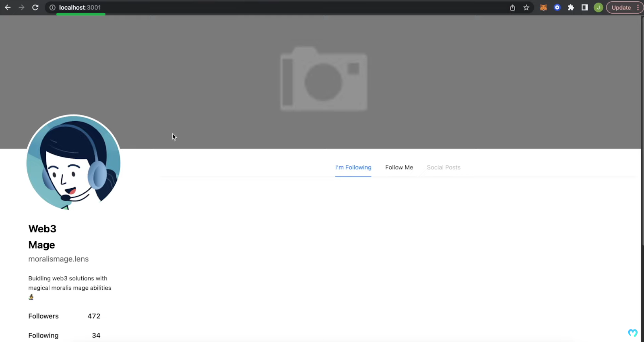Viewport: 644px width, 342px height.
Task: Open the Social Posts tab
Action: (x=444, y=167)
